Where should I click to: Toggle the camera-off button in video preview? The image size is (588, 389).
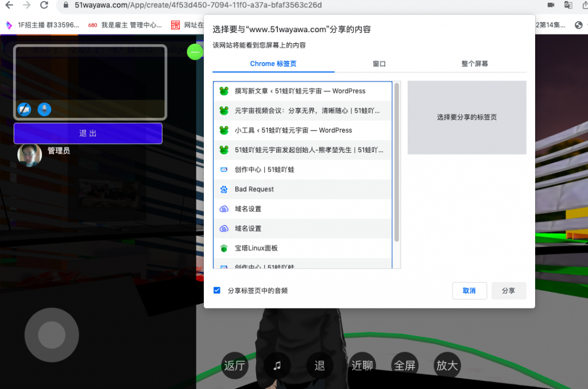point(24,109)
